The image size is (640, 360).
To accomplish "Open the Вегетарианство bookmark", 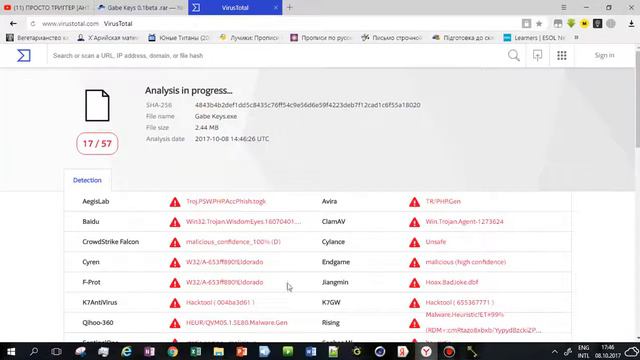I will [x=37, y=38].
